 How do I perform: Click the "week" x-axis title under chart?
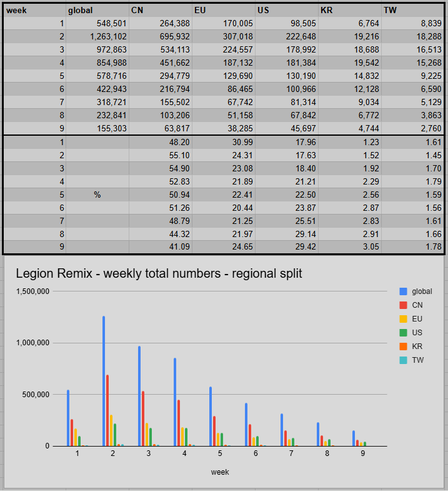pyautogui.click(x=220, y=472)
